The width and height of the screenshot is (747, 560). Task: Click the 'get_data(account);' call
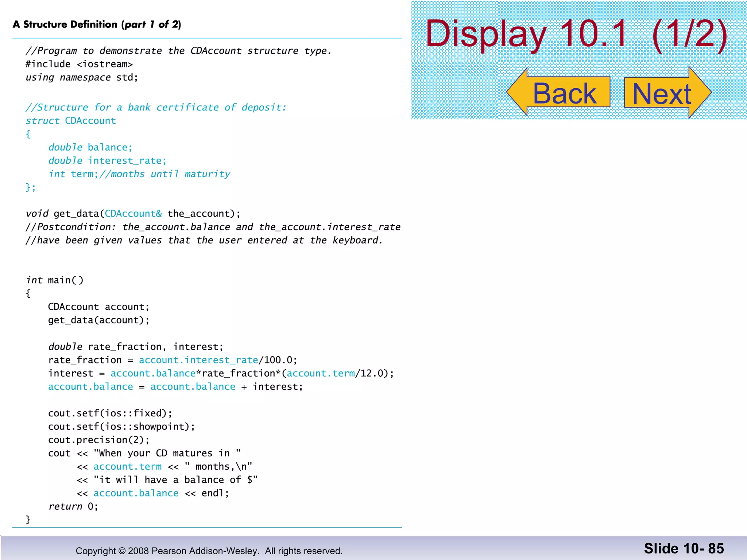(99, 320)
